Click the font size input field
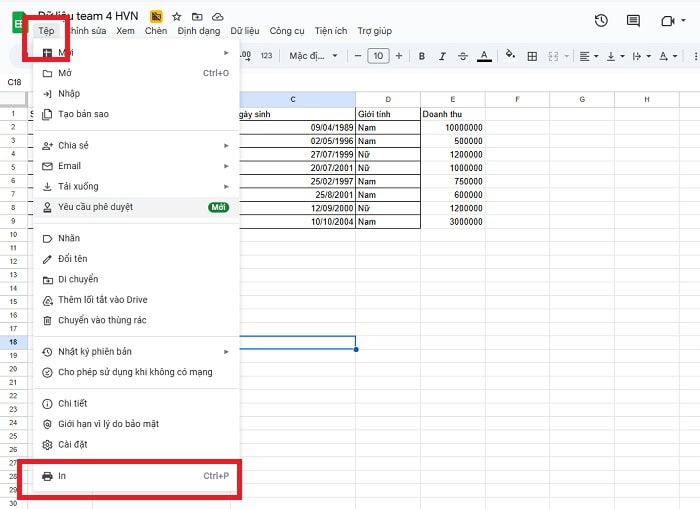Viewport: 700px width, 509px height. coord(378,55)
